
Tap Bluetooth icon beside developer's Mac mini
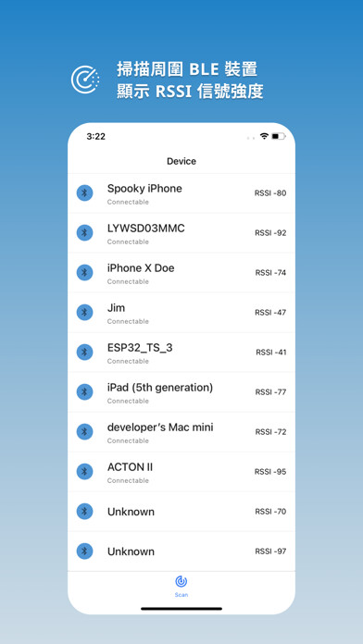pos(84,432)
